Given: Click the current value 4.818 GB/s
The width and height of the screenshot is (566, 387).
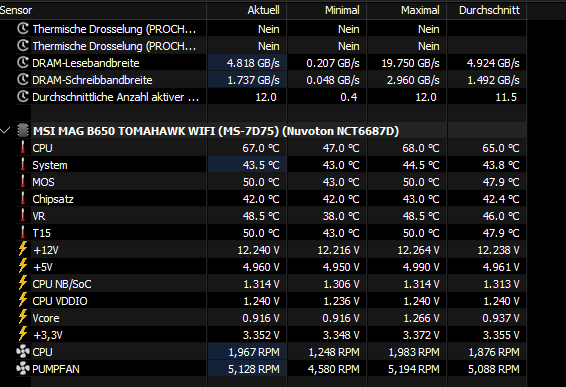Looking at the screenshot, I should click(x=253, y=63).
